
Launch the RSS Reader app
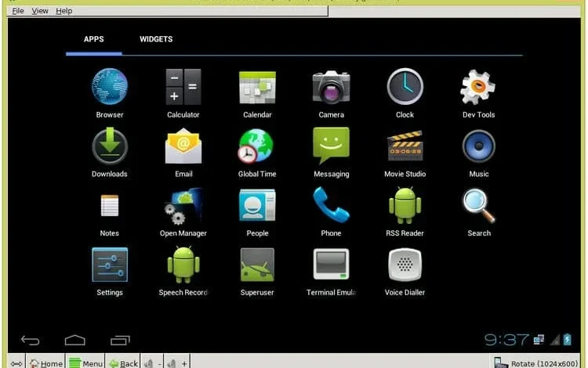[405, 205]
